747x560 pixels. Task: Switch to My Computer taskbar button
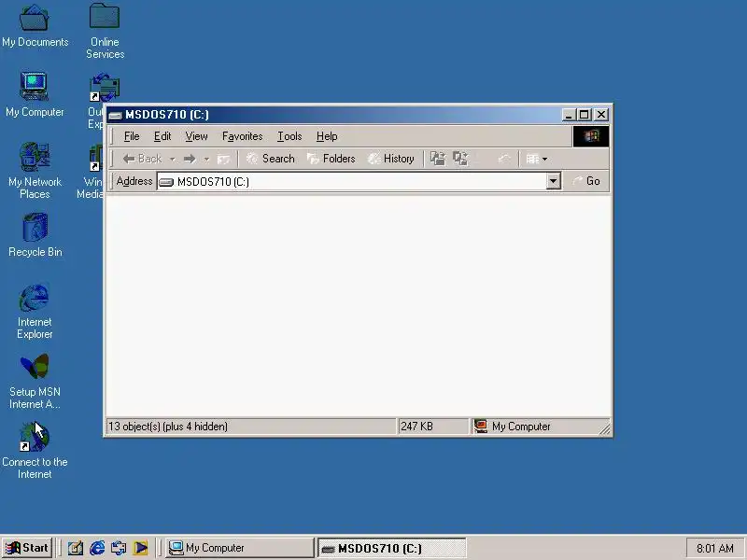click(x=240, y=548)
